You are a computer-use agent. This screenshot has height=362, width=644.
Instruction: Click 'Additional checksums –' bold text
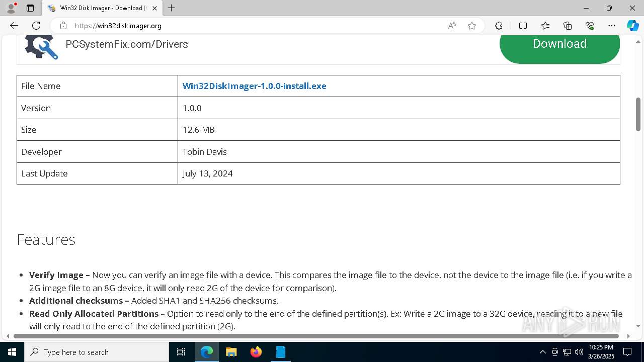click(x=79, y=301)
